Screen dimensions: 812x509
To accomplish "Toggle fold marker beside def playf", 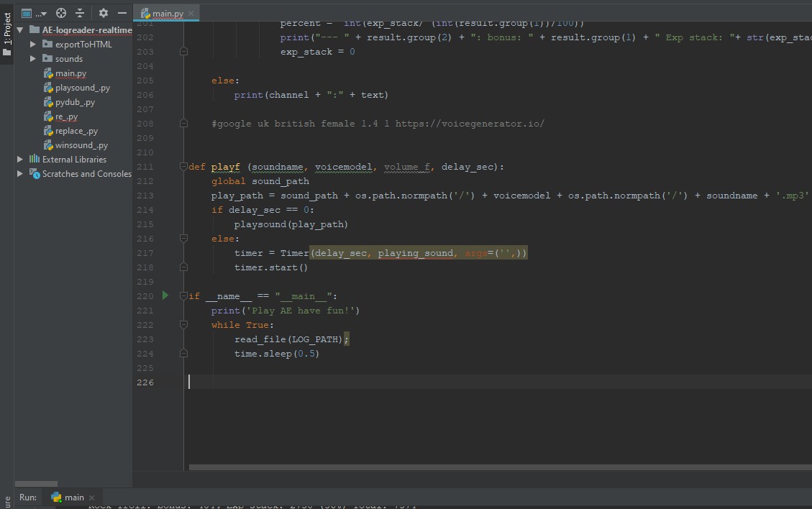I will click(x=184, y=167).
